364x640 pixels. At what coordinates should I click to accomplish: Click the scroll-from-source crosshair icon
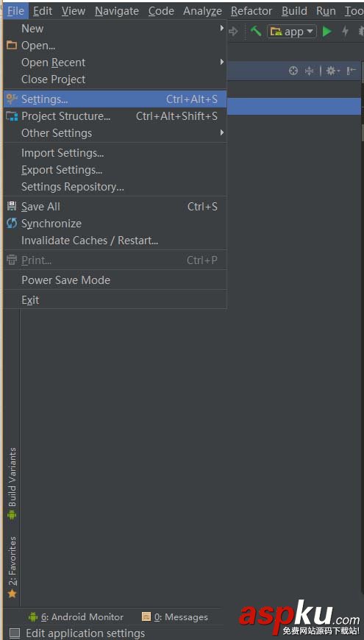(293, 71)
